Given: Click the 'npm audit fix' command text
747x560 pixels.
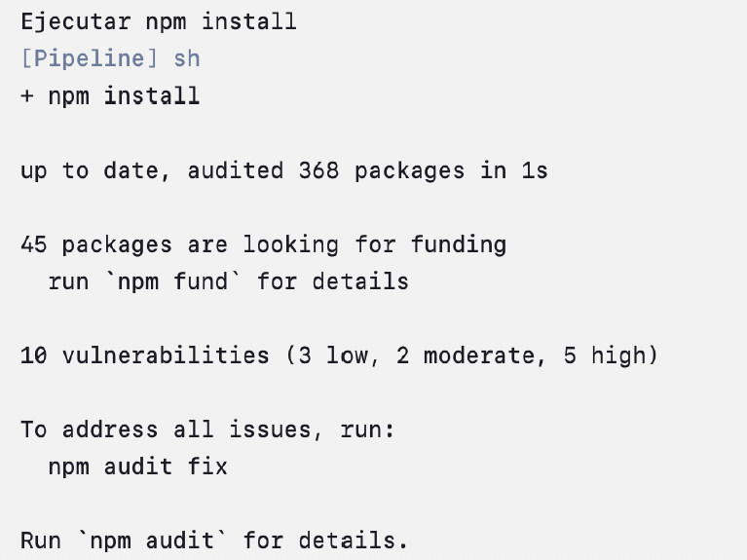Looking at the screenshot, I should pyautogui.click(x=138, y=467).
